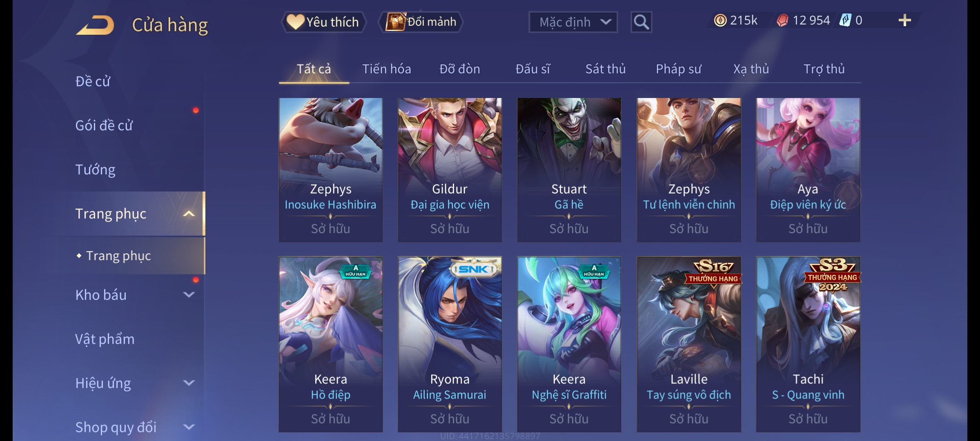This screenshot has height=441, width=980.
Task: Select the Tiến hóa tab
Action: 387,69
